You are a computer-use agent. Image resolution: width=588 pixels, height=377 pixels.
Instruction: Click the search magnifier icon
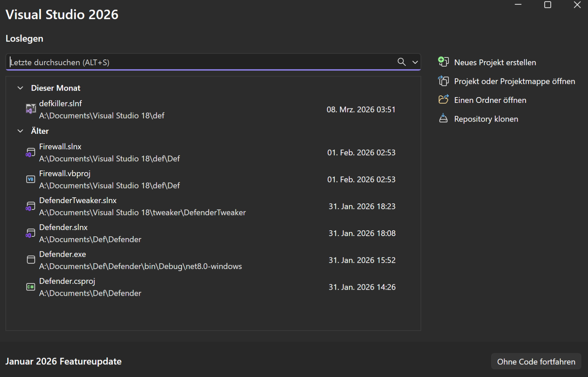pyautogui.click(x=402, y=62)
